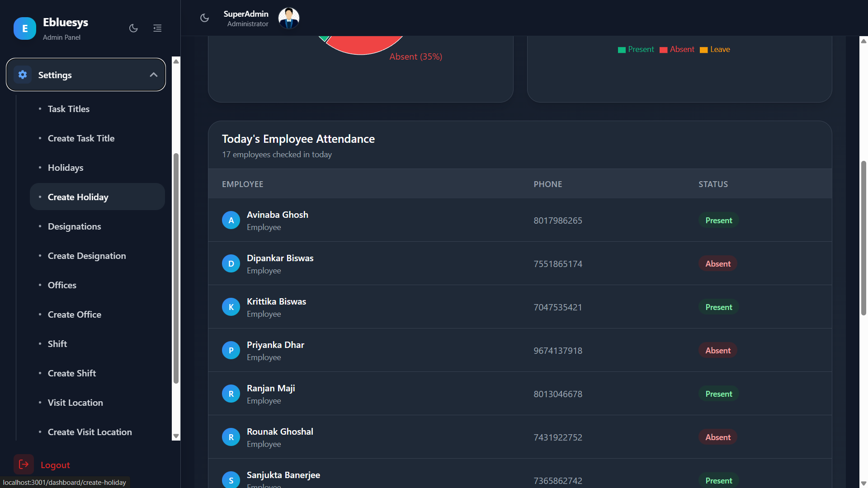The image size is (868, 488).
Task: Toggle the Present legend item in chart
Action: click(x=636, y=49)
